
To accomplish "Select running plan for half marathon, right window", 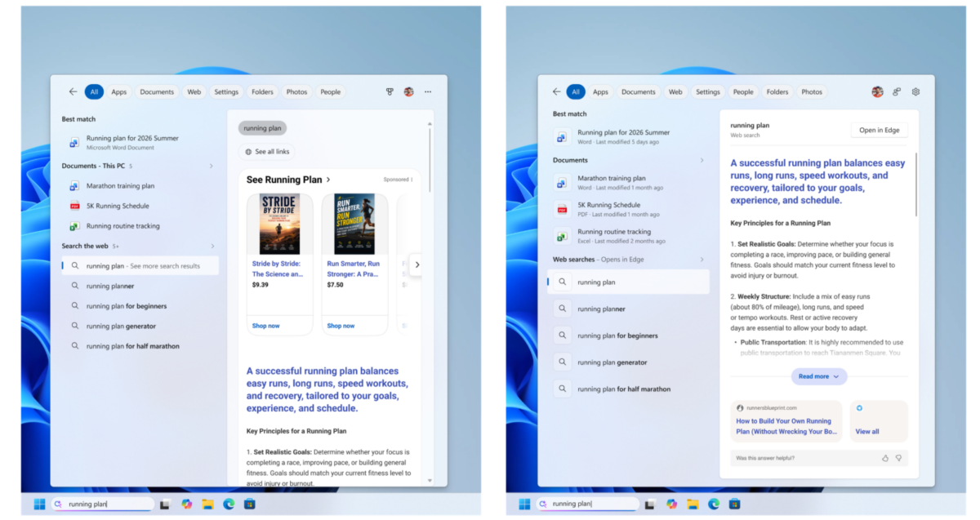I will pos(629,389).
